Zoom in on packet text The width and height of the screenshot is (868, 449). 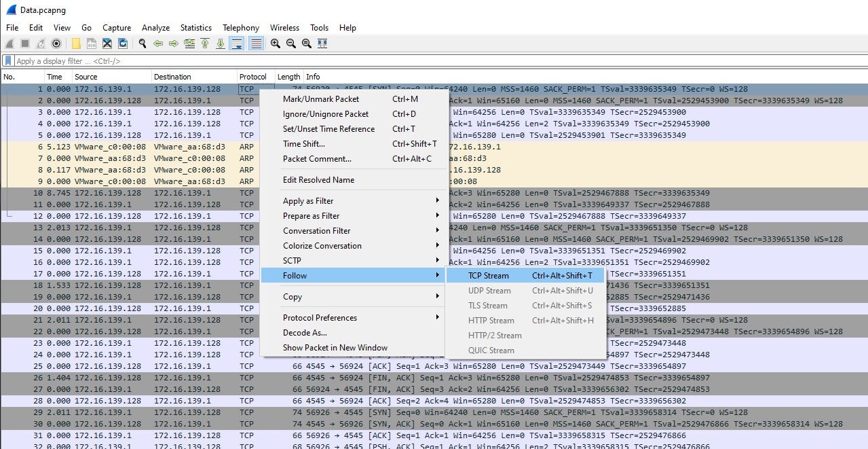[276, 43]
